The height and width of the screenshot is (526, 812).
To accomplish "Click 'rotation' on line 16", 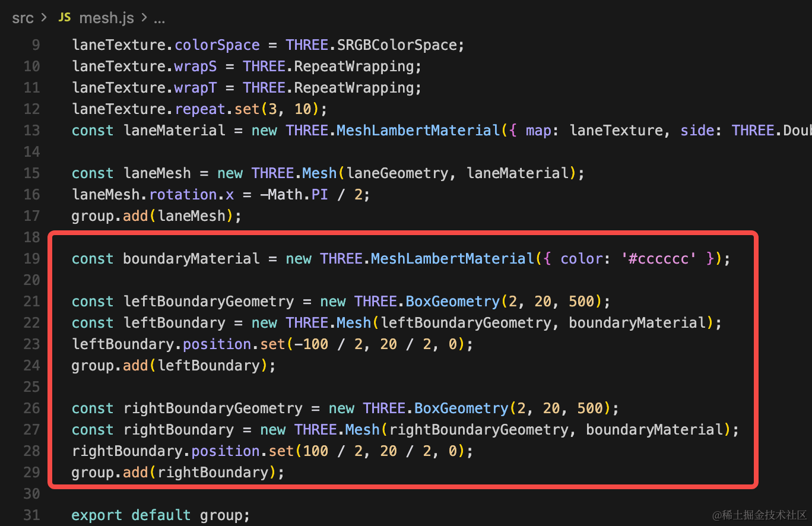I will click(x=183, y=195).
